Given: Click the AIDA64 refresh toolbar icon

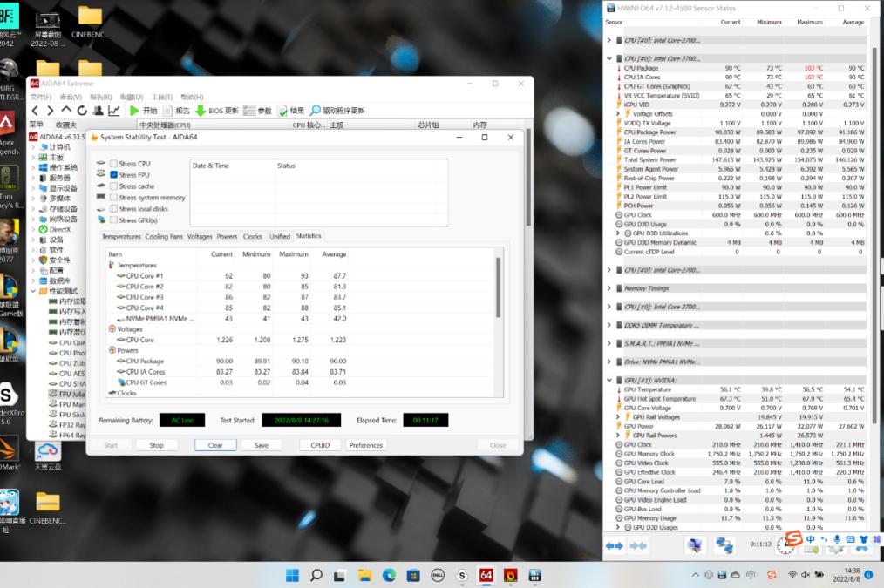Looking at the screenshot, I should pos(81,111).
